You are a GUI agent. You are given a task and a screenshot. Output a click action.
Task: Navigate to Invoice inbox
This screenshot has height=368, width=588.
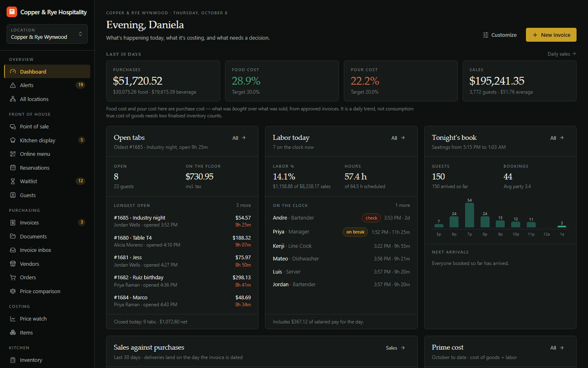[x=47, y=250]
